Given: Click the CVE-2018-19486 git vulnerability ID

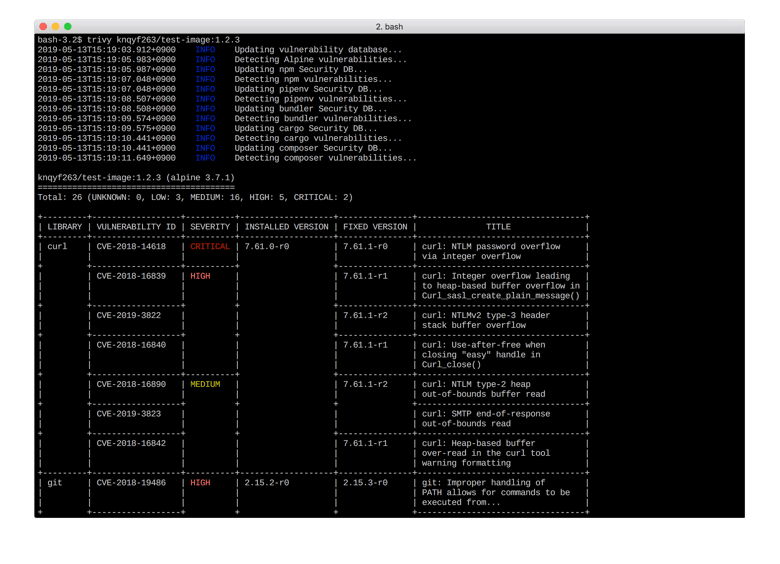Looking at the screenshot, I should [131, 482].
